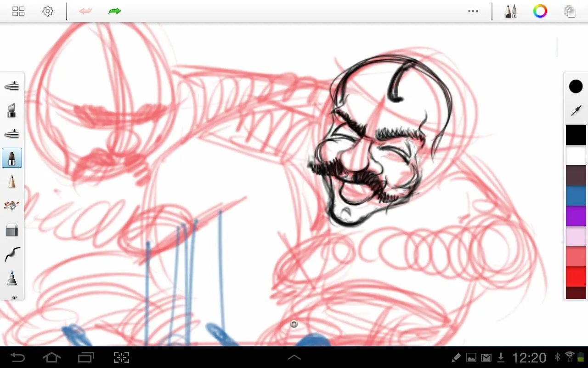Switch to the eraser tool
The width and height of the screenshot is (588, 368).
[x=12, y=230]
